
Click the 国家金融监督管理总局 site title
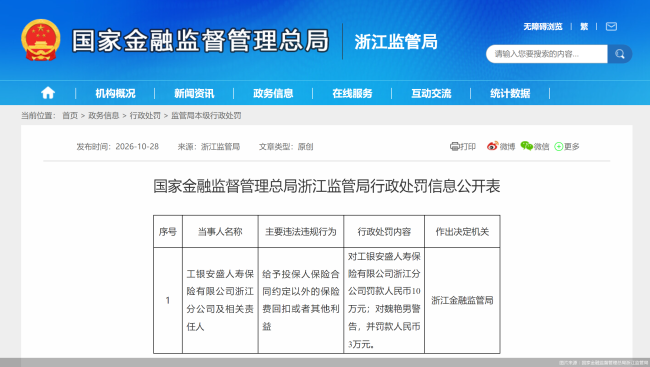201,41
